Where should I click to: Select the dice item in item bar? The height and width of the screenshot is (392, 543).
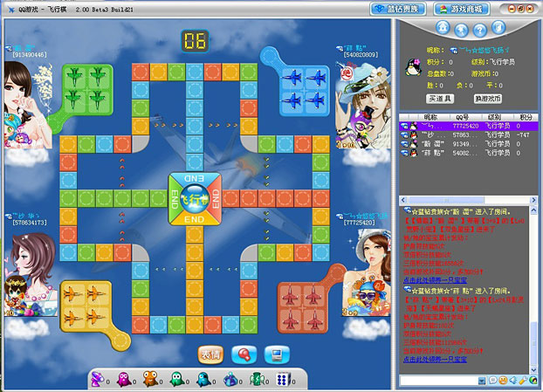281,380
